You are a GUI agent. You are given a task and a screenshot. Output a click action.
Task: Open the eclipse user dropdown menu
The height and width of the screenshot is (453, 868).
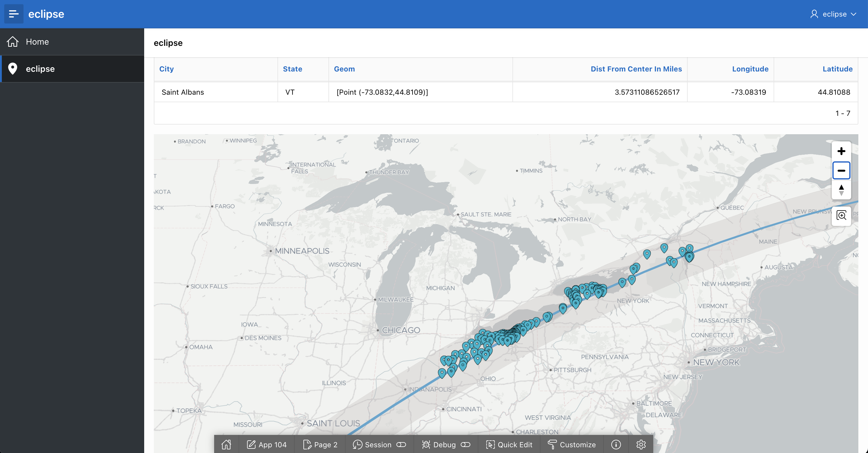click(833, 14)
